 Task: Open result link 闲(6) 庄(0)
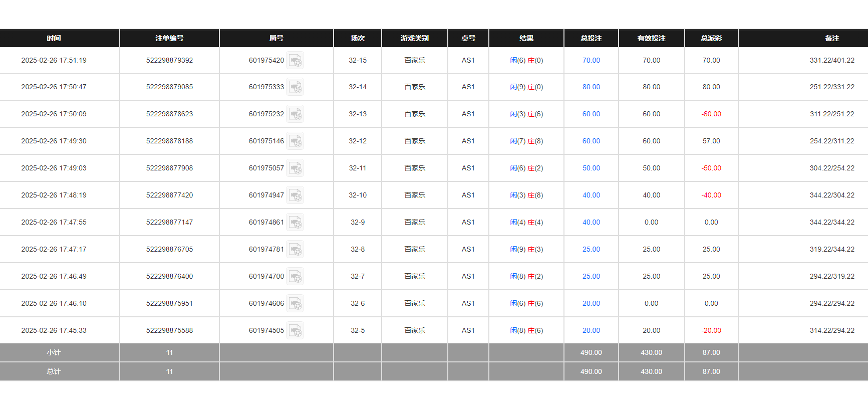(526, 60)
